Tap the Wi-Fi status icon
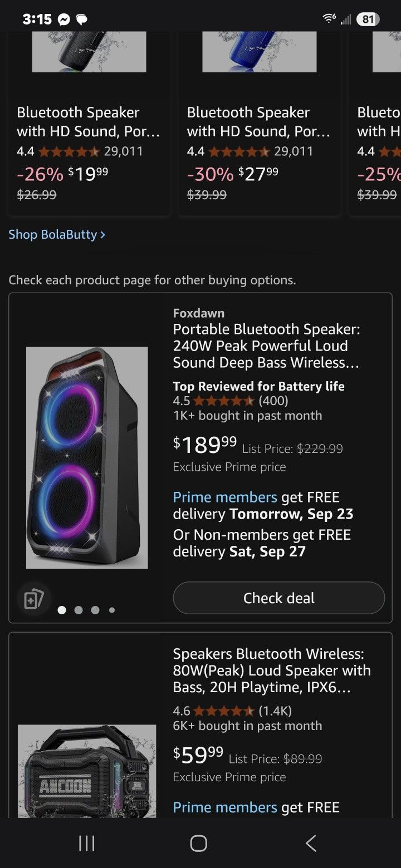 pyautogui.click(x=329, y=19)
